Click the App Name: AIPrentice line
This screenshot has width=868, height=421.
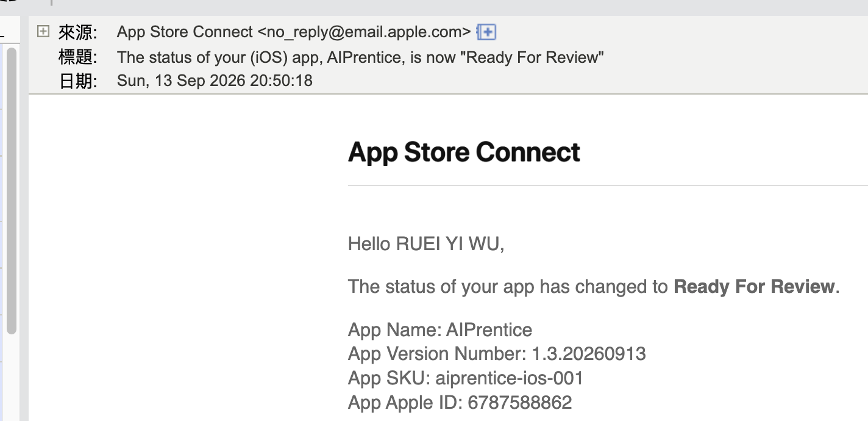click(440, 330)
